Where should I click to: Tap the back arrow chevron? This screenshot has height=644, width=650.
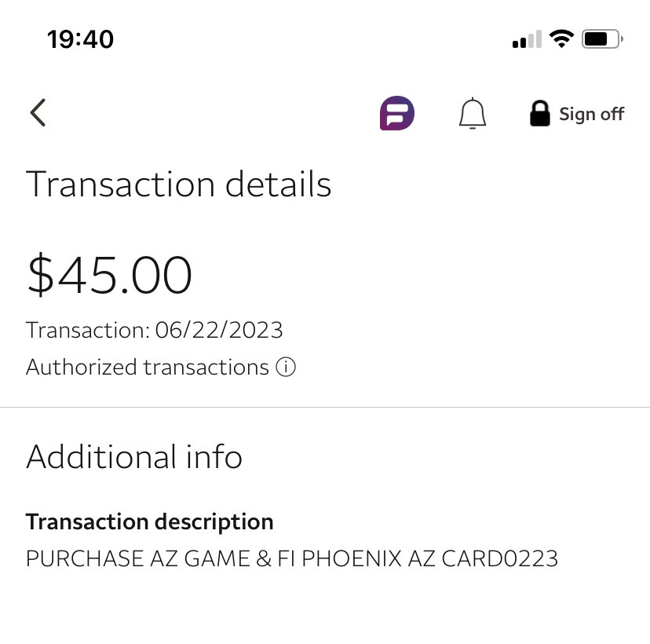[x=38, y=113]
